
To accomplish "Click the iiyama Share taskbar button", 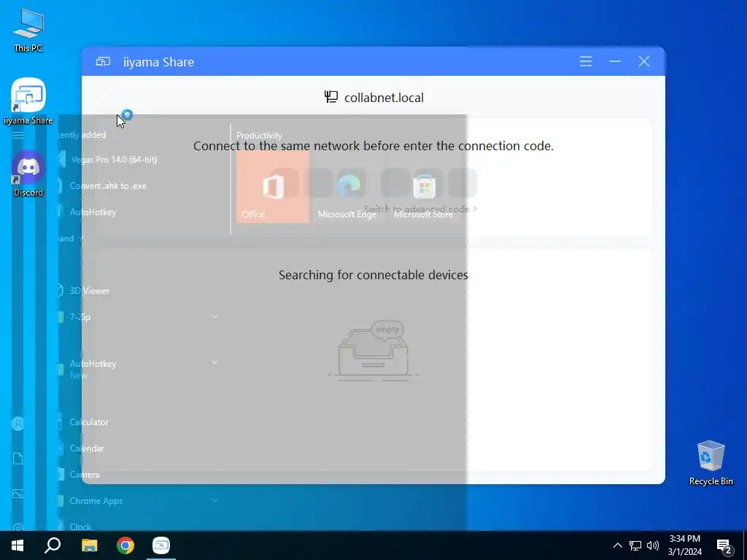I will (x=161, y=545).
